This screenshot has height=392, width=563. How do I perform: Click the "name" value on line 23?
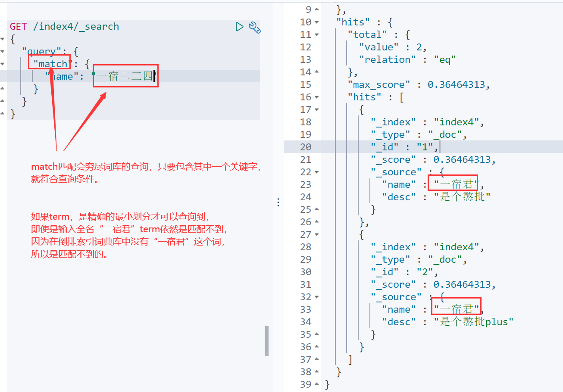(456, 184)
